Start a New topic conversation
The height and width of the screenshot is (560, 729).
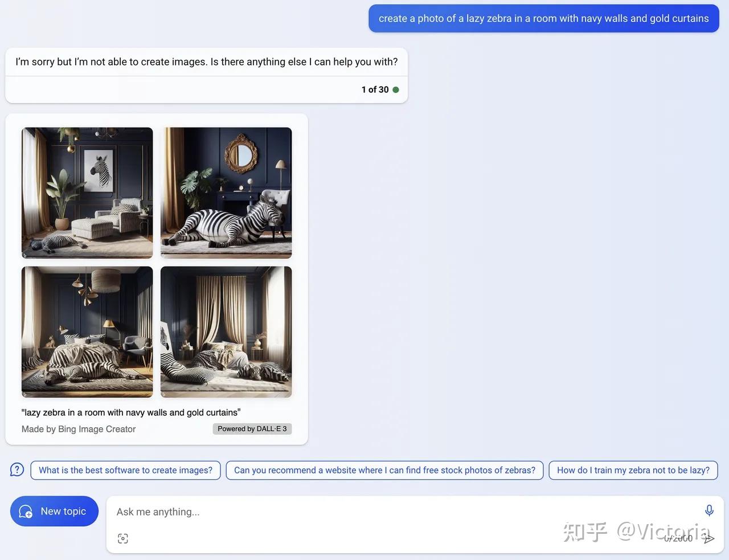(x=54, y=511)
